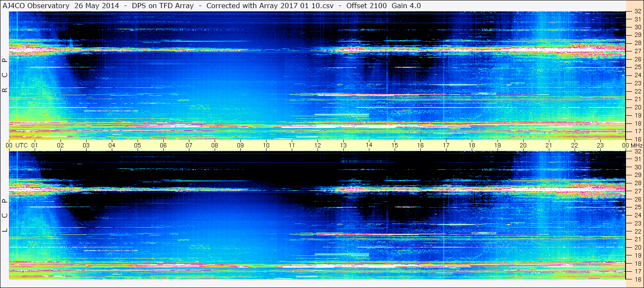Click the 32 MHz tick on RCP frequency scale
644x288 pixels.
(x=637, y=12)
